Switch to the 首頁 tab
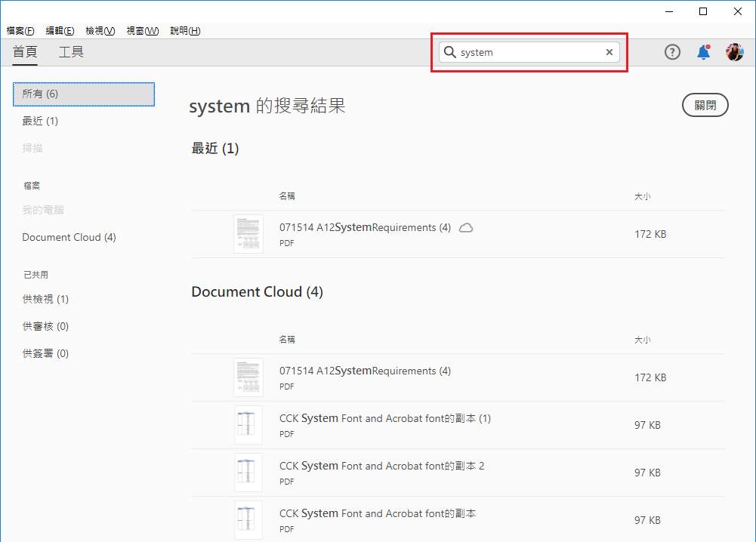The width and height of the screenshot is (756, 542). click(x=26, y=52)
